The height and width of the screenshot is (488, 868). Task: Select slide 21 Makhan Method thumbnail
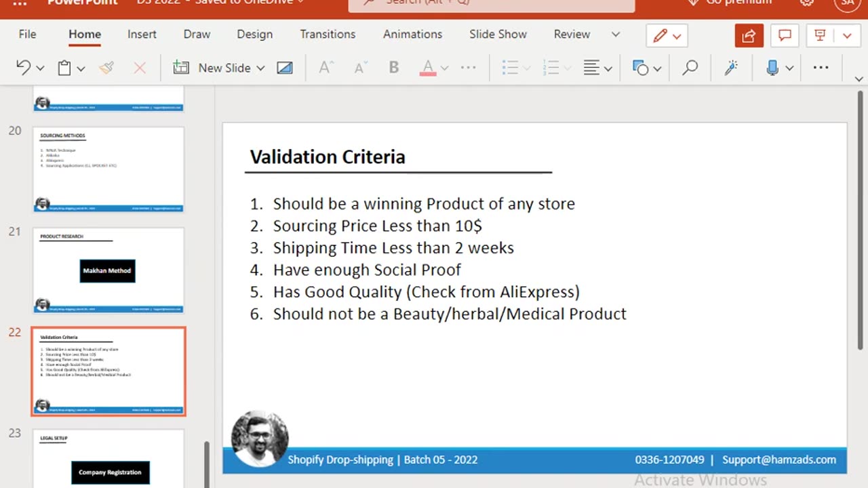pos(108,270)
